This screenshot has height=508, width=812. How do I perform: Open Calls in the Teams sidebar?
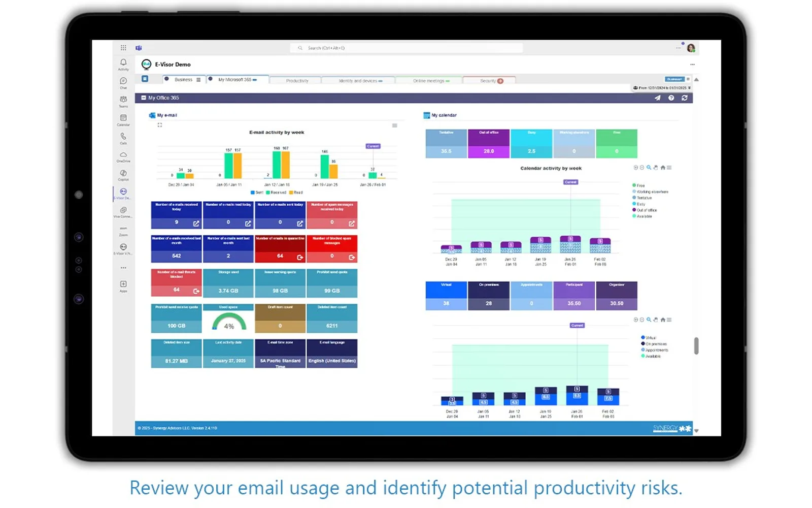pyautogui.click(x=123, y=138)
